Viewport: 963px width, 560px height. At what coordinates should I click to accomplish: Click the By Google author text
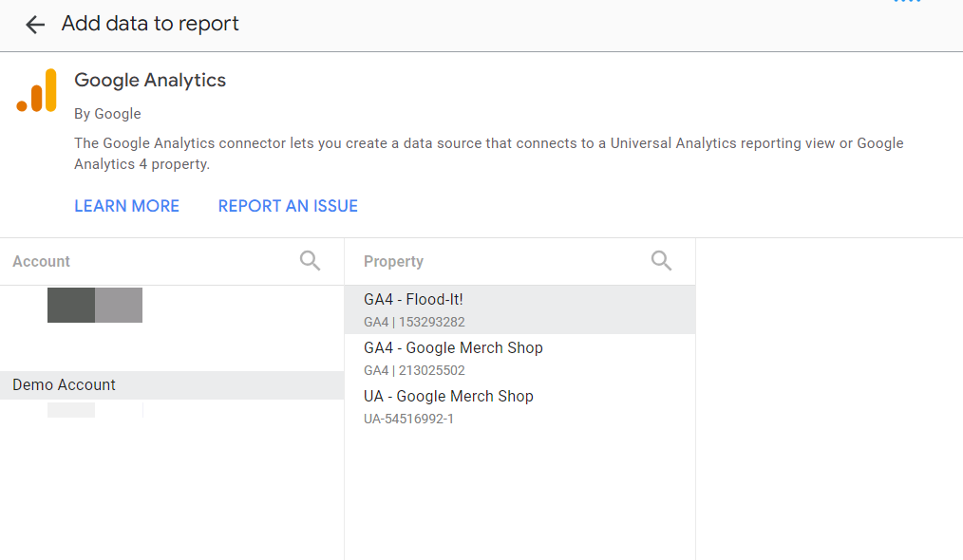click(107, 114)
